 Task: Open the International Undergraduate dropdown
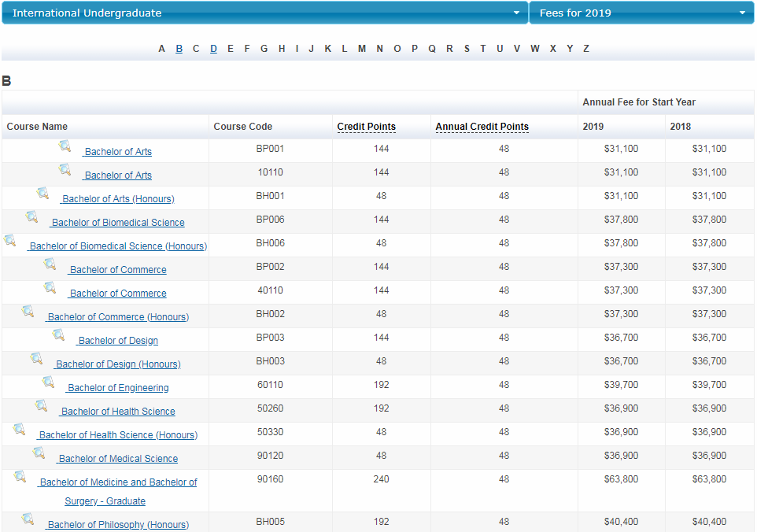pyautogui.click(x=264, y=13)
